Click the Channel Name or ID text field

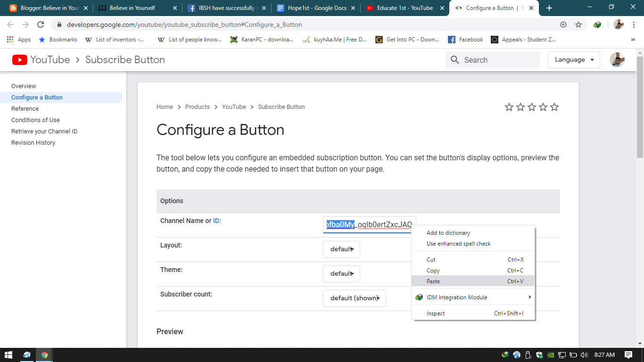[369, 225]
